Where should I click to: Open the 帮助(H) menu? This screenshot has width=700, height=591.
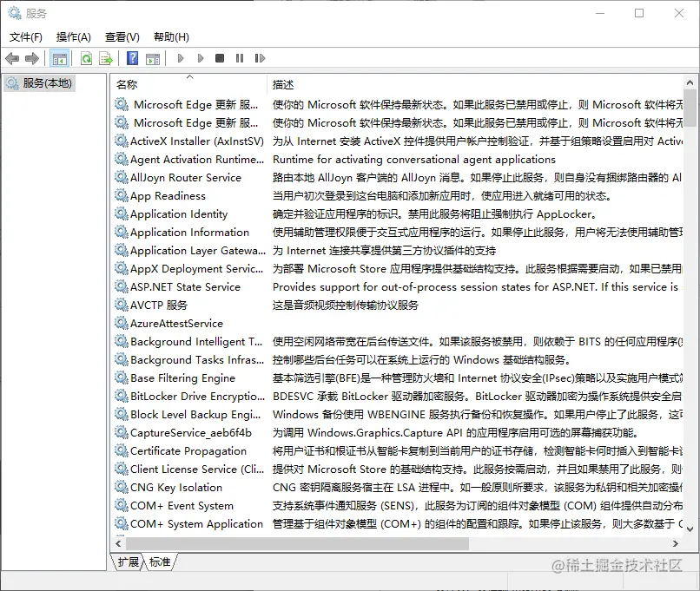point(171,37)
